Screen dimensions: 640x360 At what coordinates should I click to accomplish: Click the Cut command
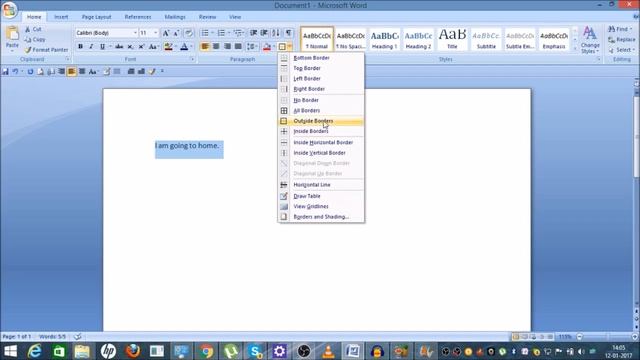tap(33, 29)
